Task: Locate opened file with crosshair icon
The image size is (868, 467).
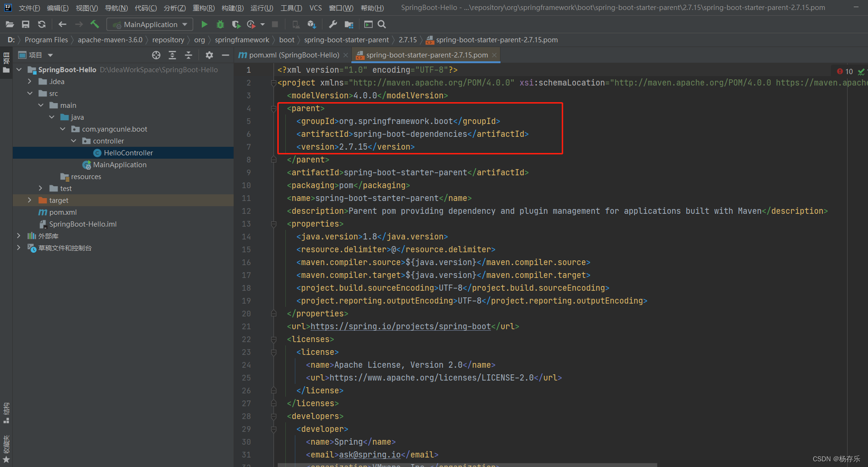Action: pyautogui.click(x=156, y=55)
